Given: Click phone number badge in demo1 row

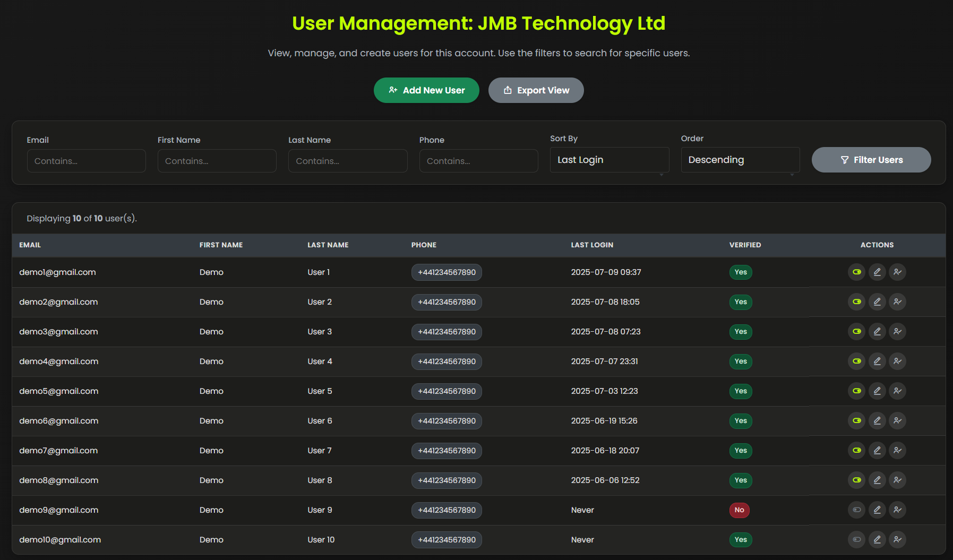Looking at the screenshot, I should pos(447,272).
